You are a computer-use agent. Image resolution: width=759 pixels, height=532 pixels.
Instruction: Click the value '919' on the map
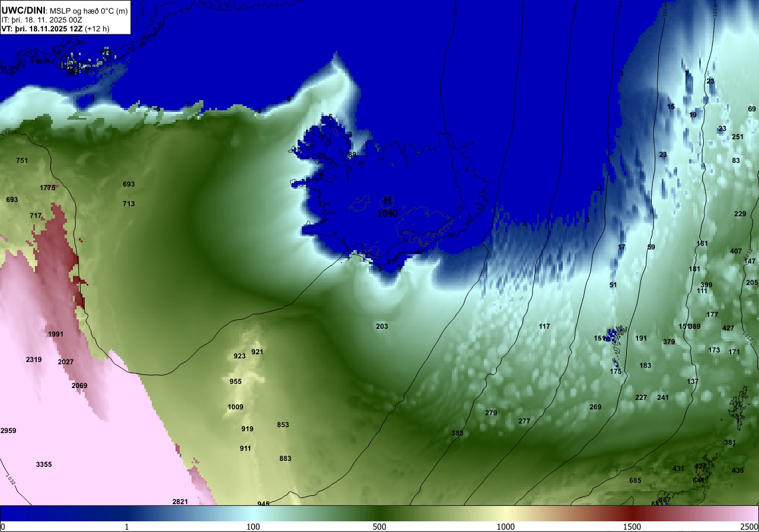(x=247, y=429)
